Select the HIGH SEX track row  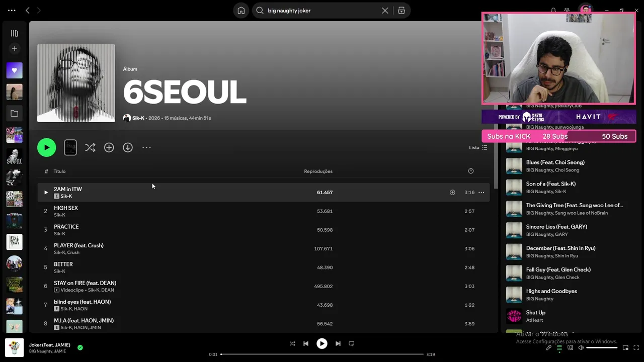(263, 211)
